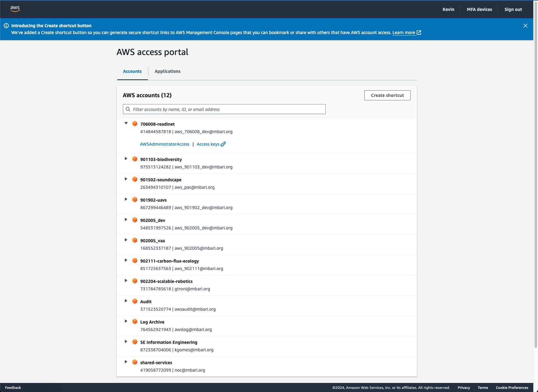
Task: Click the Audit account name
Action: coord(146,302)
